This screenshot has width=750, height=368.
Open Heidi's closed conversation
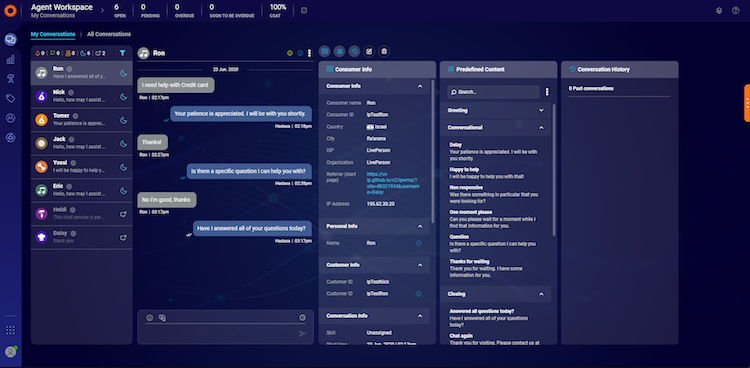[82, 213]
